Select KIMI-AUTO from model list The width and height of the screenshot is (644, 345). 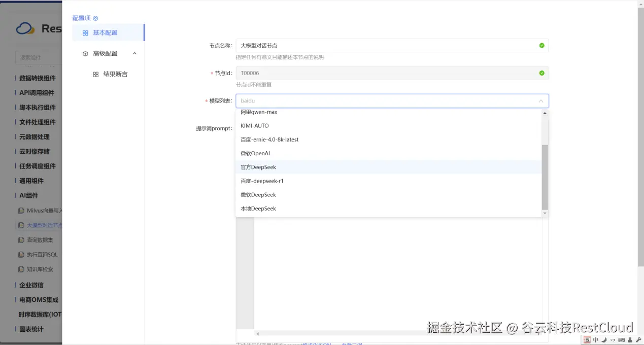point(388,126)
